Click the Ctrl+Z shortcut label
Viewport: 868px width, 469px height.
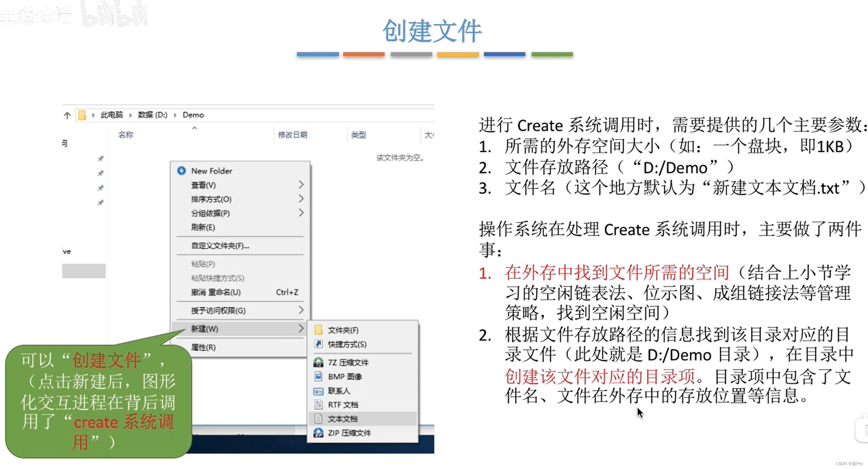tap(287, 292)
